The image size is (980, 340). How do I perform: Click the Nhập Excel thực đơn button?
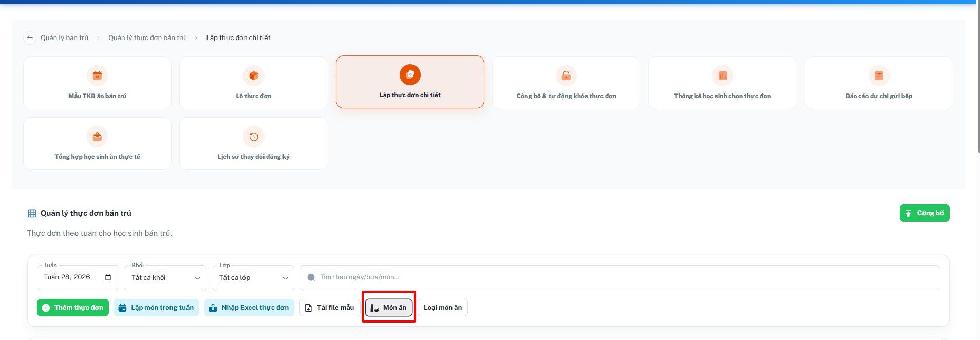[249, 308]
